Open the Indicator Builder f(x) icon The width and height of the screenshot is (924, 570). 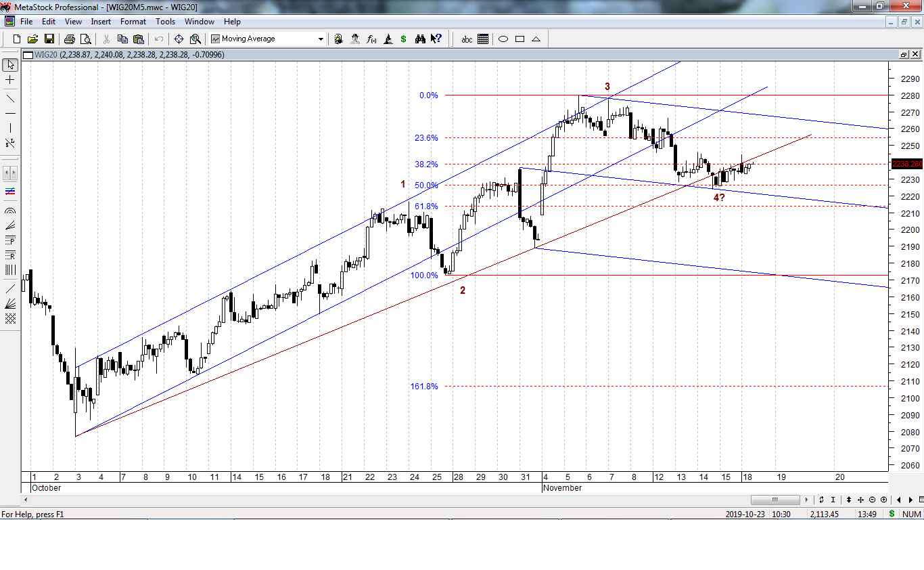point(371,39)
